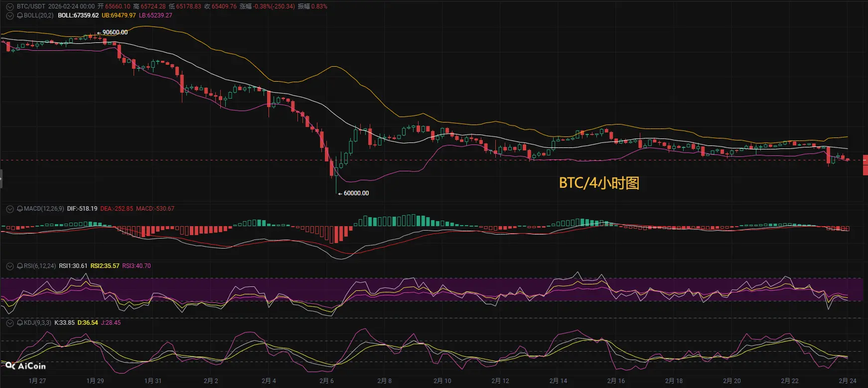Click the RSI2:35.57 value
This screenshot has width=868, height=388.
coord(105,266)
